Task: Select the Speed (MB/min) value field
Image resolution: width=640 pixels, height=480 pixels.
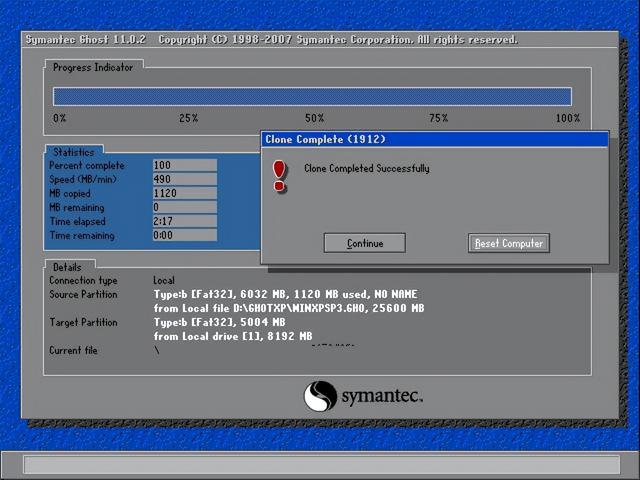Action: pyautogui.click(x=184, y=179)
